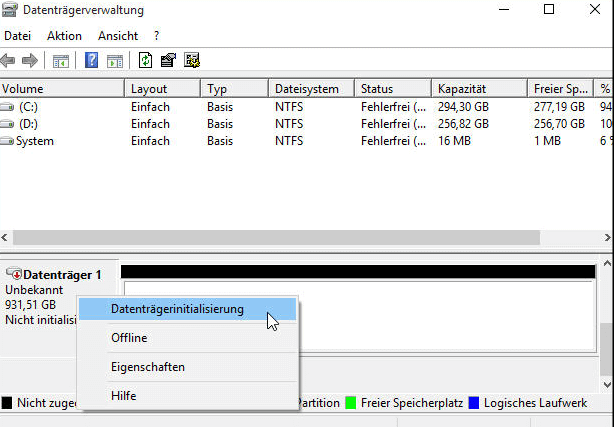Select Eigenschaften in the context menu
This screenshot has height=427, width=614.
(147, 367)
